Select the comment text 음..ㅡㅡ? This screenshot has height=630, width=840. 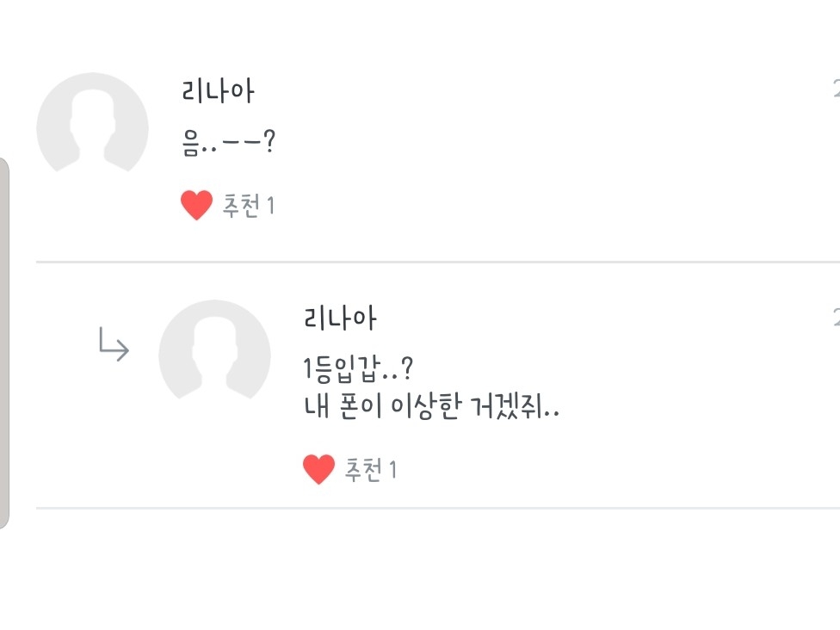(x=228, y=142)
